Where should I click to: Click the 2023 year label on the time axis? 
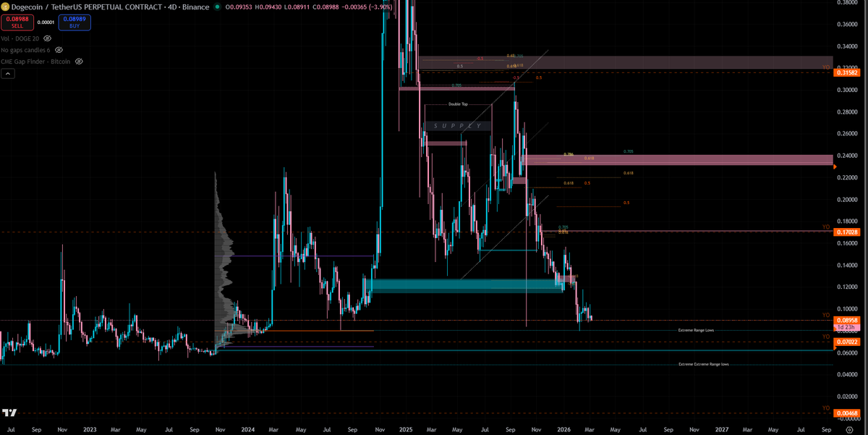90,429
